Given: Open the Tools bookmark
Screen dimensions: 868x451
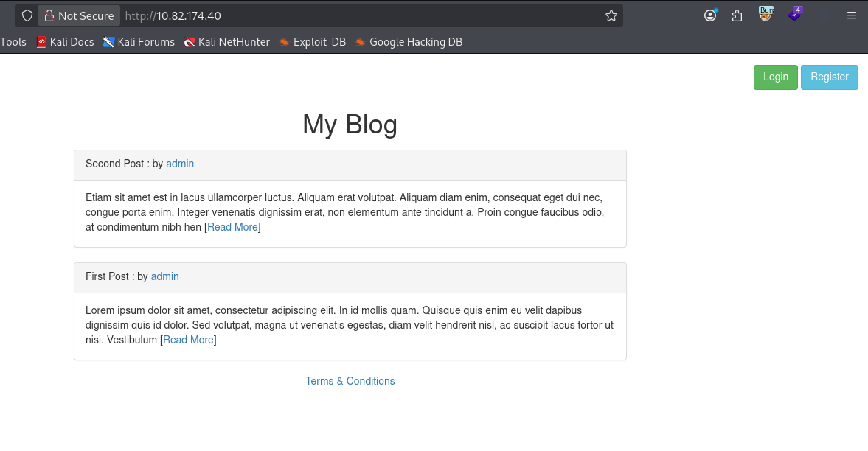Looking at the screenshot, I should 13,42.
